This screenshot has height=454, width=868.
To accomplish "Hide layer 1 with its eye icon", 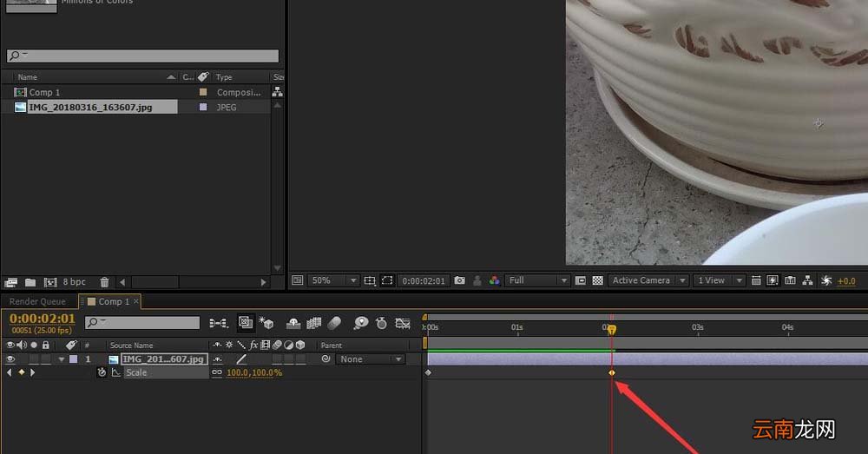I will [x=10, y=359].
